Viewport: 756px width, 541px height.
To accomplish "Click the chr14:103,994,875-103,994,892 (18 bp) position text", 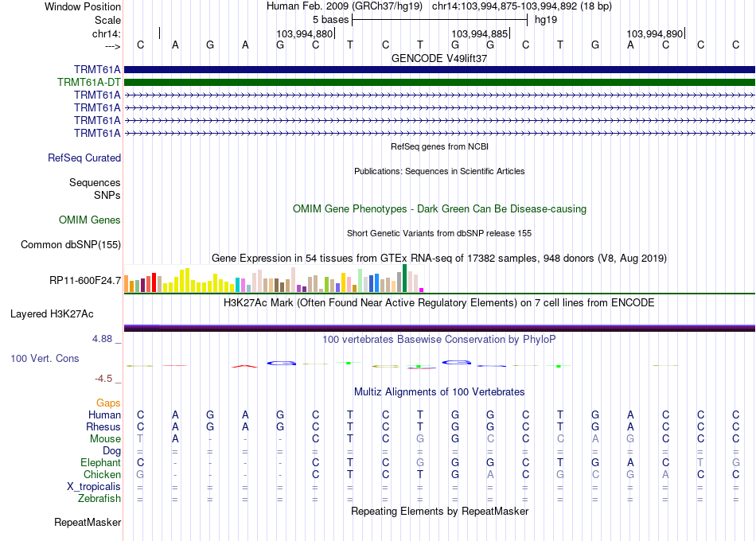I will click(522, 6).
